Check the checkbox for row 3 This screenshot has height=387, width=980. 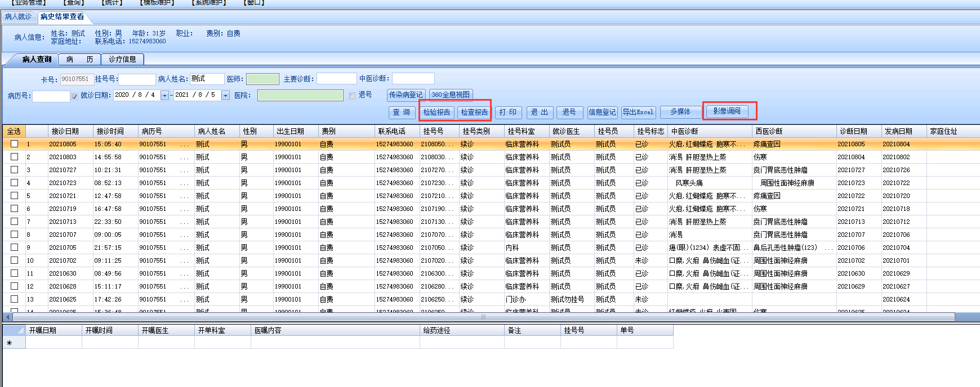14,169
